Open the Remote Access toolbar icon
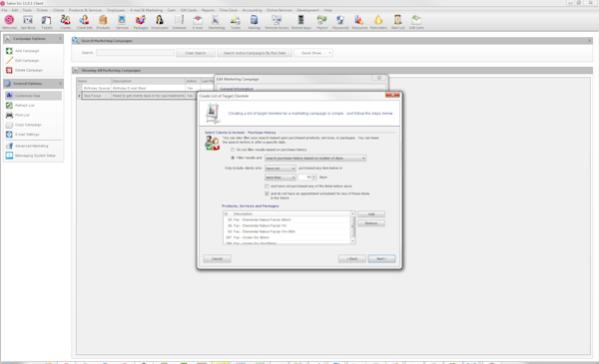Image resolution: width=599 pixels, height=364 pixels. [277, 22]
